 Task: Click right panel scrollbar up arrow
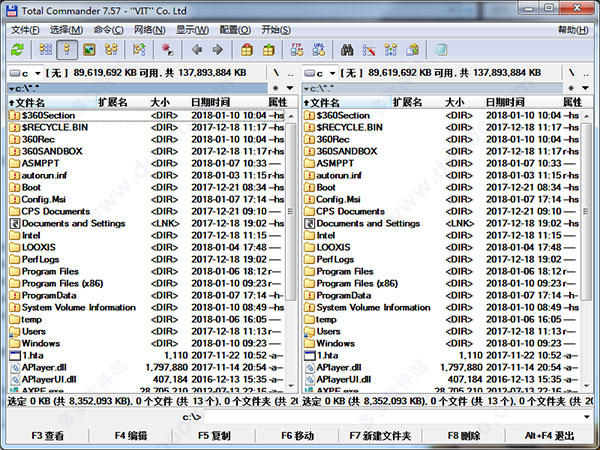click(x=586, y=116)
